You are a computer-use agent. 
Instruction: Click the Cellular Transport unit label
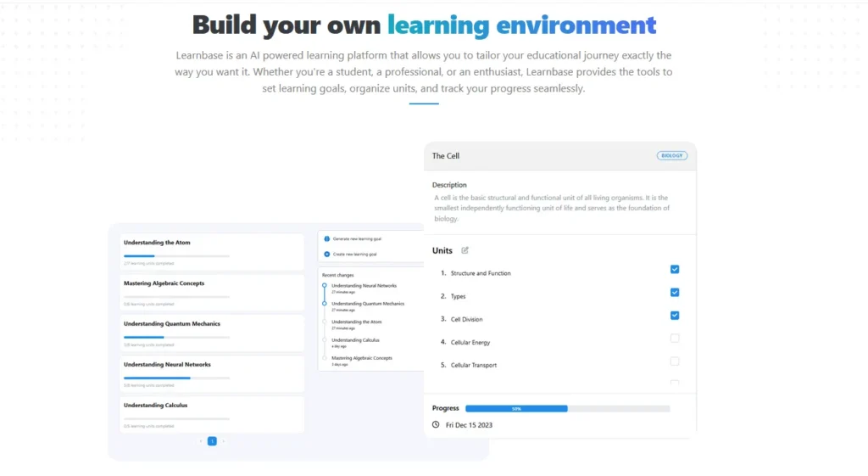[x=473, y=365]
